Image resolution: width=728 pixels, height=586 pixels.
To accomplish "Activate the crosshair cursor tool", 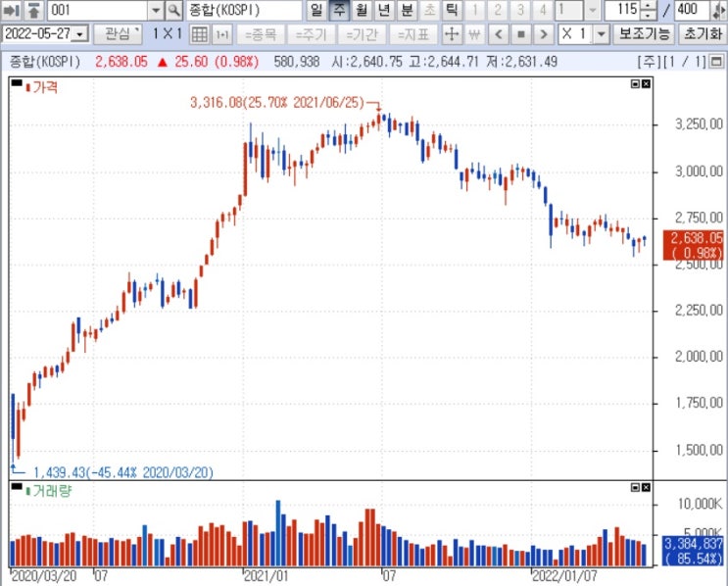I will point(452,34).
